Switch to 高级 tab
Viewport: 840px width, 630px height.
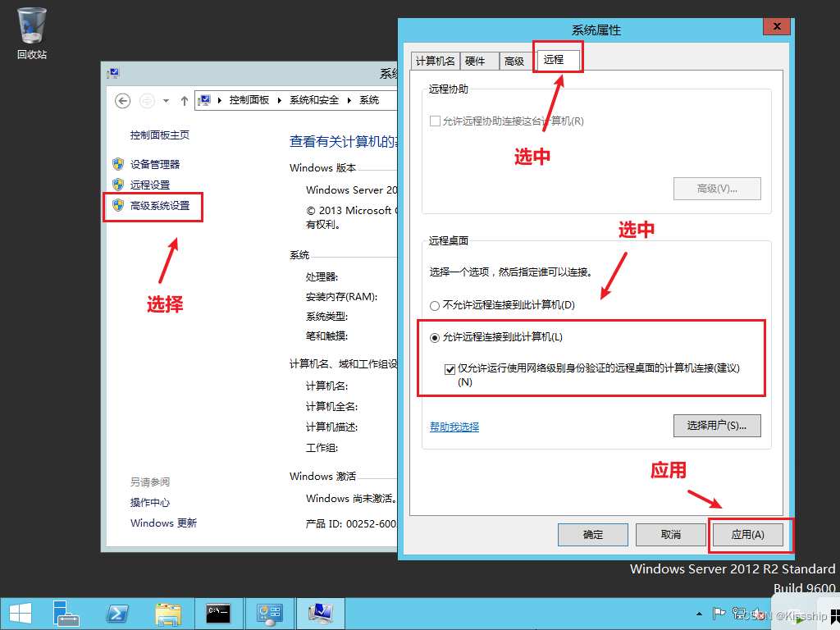coord(517,61)
